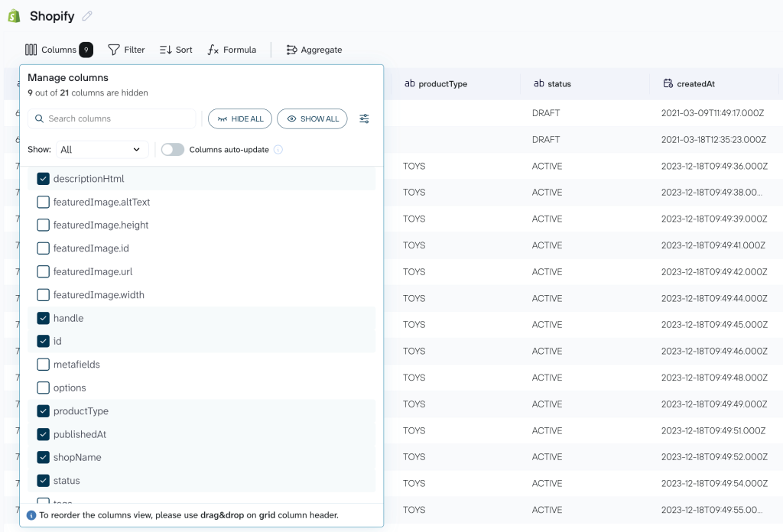Click TOYS in the row created at 09:49:45

click(x=414, y=325)
